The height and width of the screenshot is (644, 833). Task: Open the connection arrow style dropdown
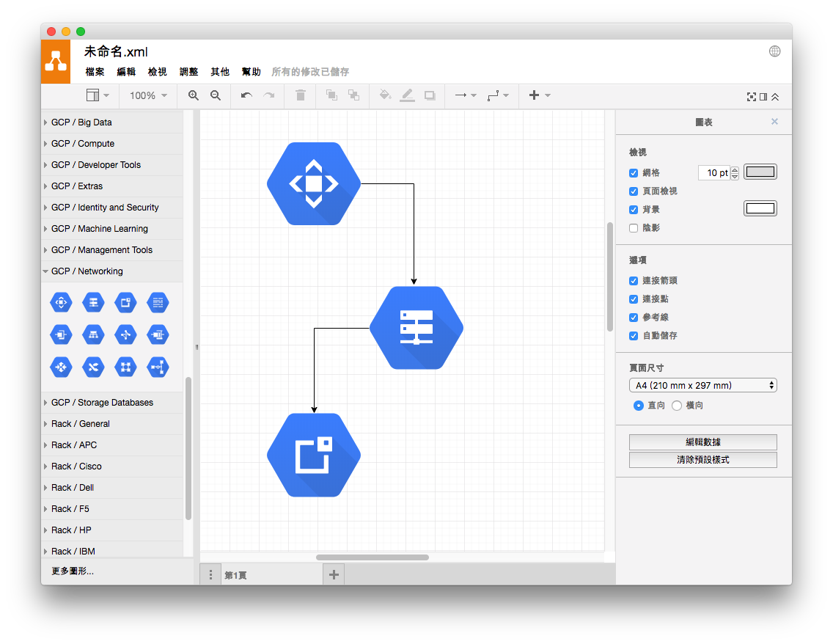(466, 95)
